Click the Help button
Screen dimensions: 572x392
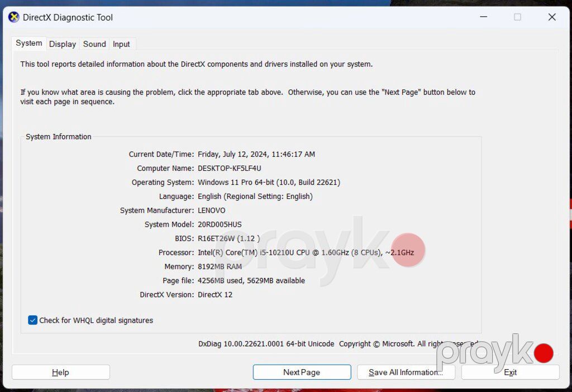[x=60, y=372]
